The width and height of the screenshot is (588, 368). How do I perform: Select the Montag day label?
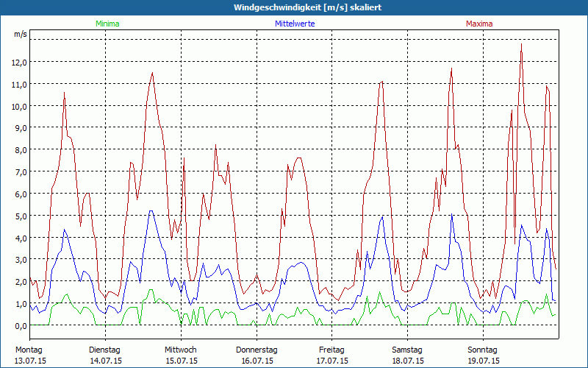tap(29, 350)
